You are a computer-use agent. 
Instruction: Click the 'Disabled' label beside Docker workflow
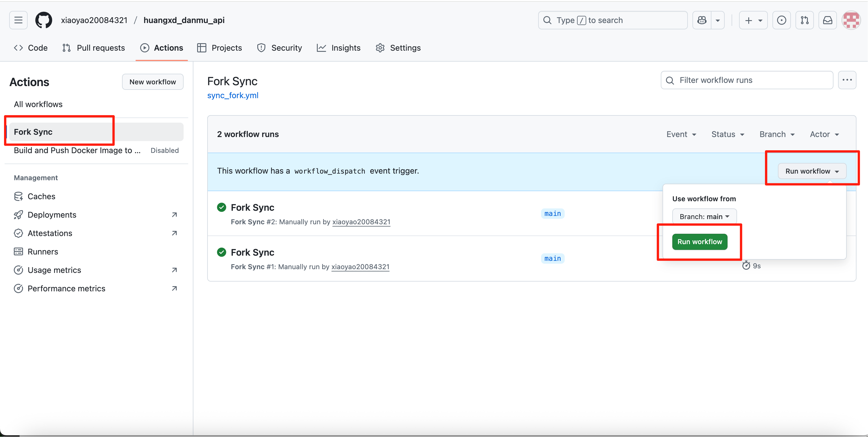pyautogui.click(x=165, y=150)
